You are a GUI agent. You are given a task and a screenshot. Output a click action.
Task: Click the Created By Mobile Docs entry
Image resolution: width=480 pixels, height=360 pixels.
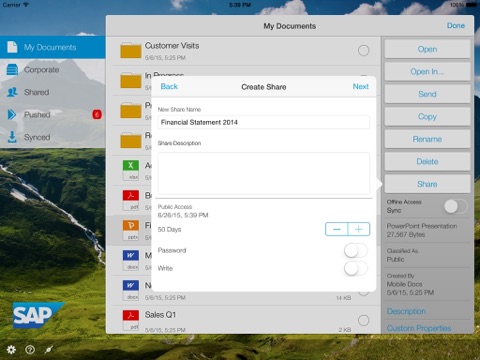click(x=410, y=284)
